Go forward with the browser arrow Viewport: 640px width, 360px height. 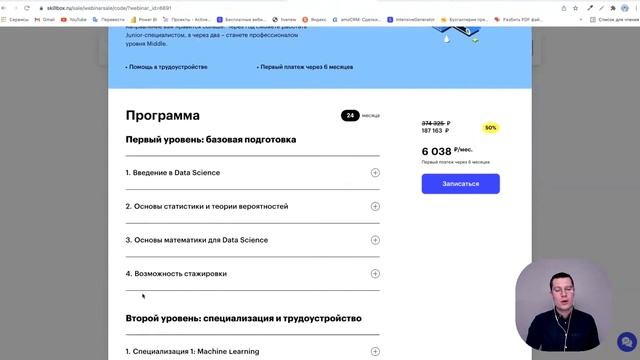click(16, 8)
